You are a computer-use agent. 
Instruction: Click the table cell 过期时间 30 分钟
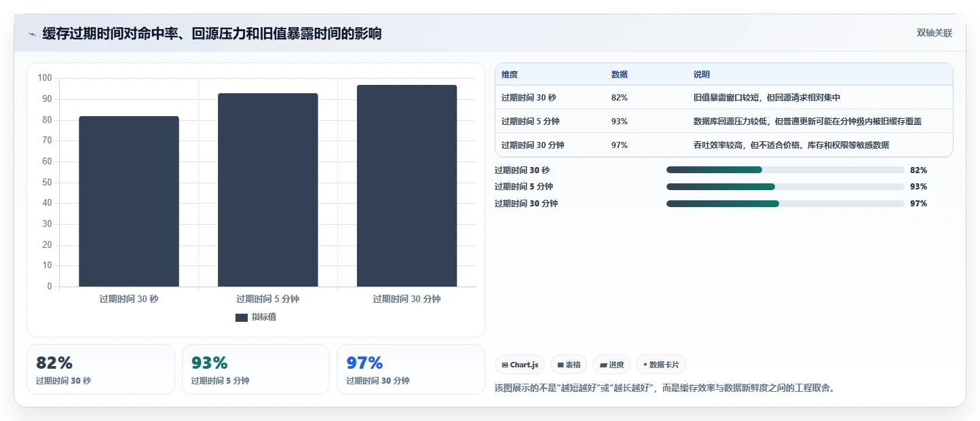(x=533, y=145)
